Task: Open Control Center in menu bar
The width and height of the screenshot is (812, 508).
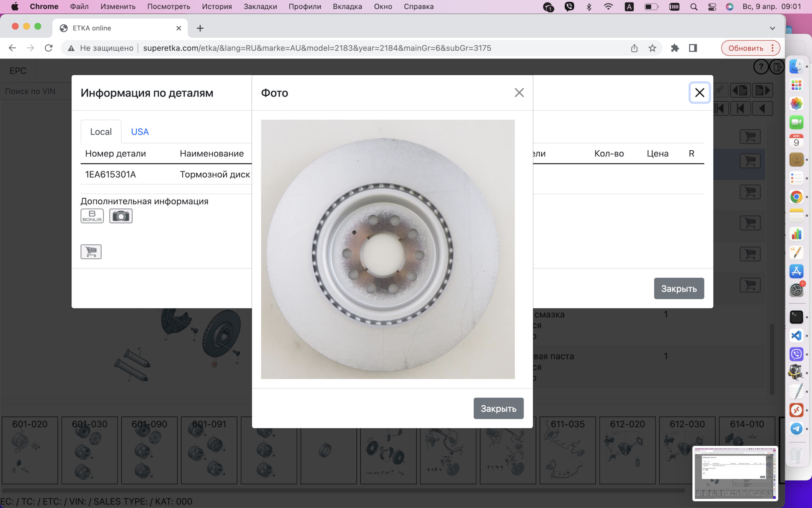Action: [x=712, y=7]
